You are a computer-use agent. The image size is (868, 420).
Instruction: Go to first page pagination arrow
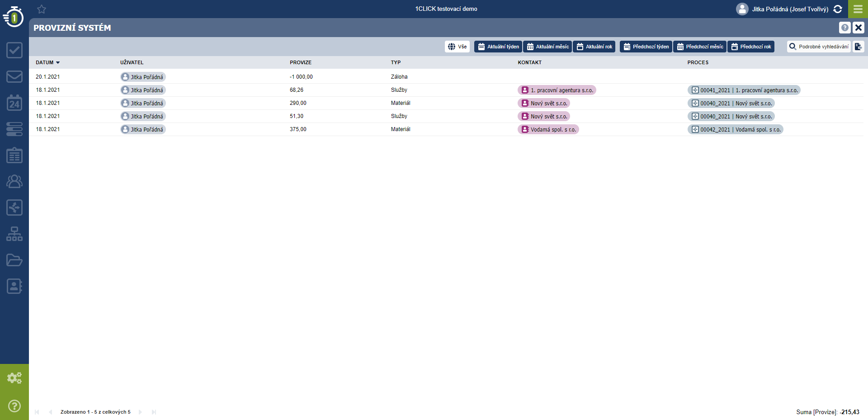point(37,412)
